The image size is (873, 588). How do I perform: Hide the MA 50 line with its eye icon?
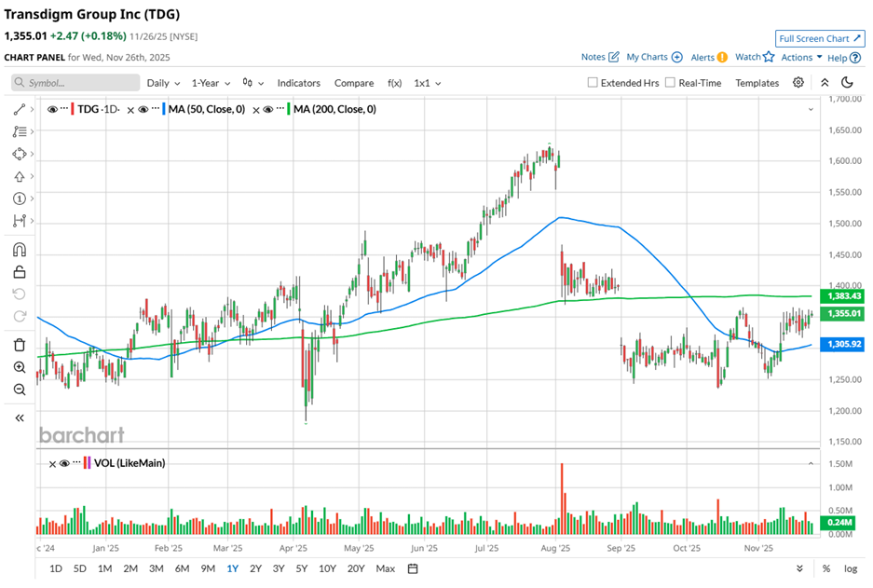tap(144, 109)
